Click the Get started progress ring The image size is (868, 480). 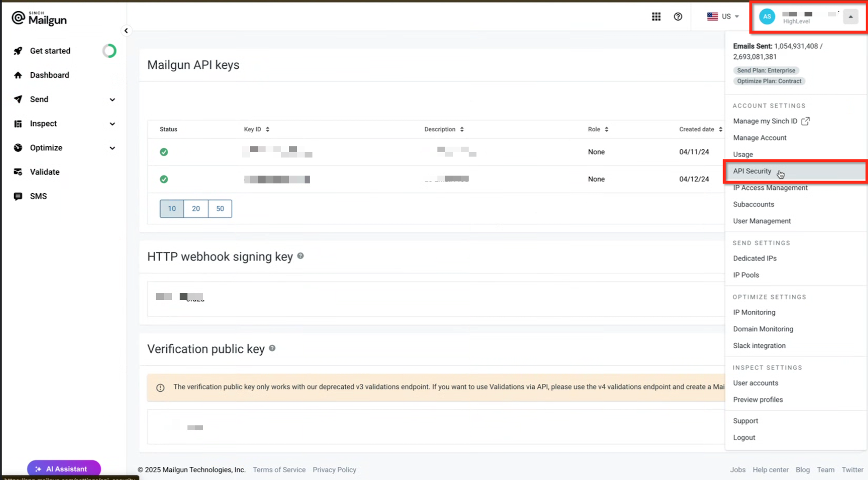(109, 50)
